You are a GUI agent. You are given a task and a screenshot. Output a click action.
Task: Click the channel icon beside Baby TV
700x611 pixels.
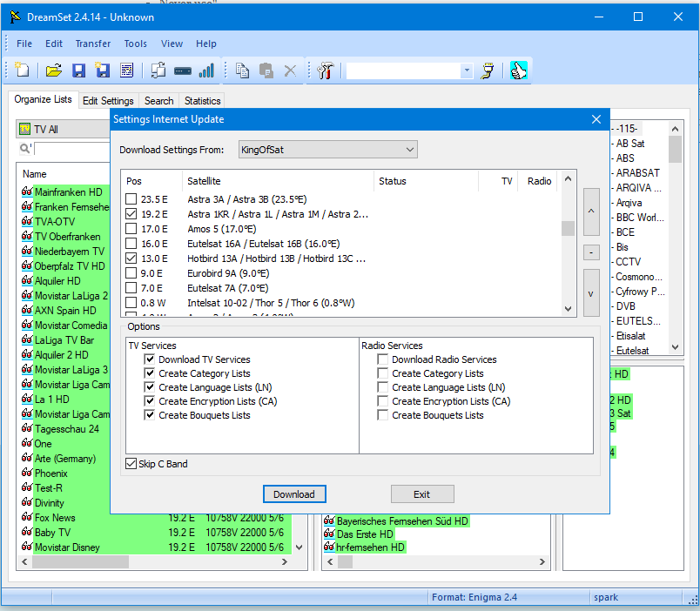pos(27,532)
